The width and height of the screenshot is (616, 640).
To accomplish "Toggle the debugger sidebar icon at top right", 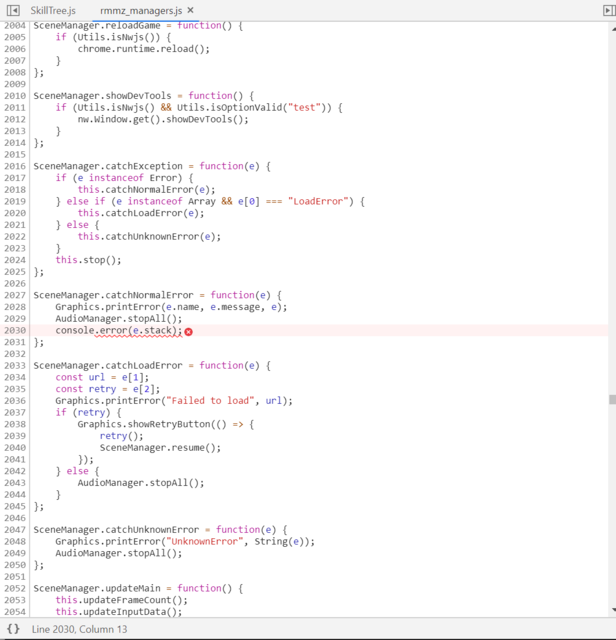I will point(609,10).
